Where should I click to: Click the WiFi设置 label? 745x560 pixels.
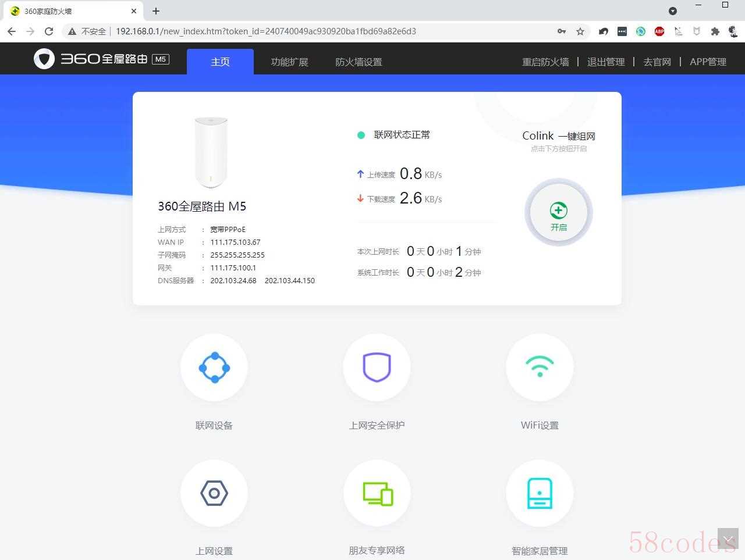point(540,425)
